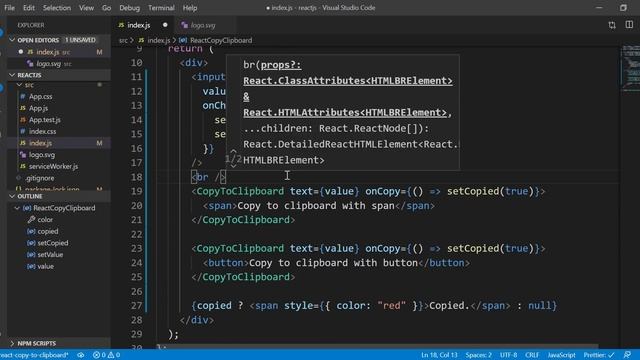Viewport: 640px width, 360px height.
Task: Open the Debug menu
Action: (x=129, y=8)
